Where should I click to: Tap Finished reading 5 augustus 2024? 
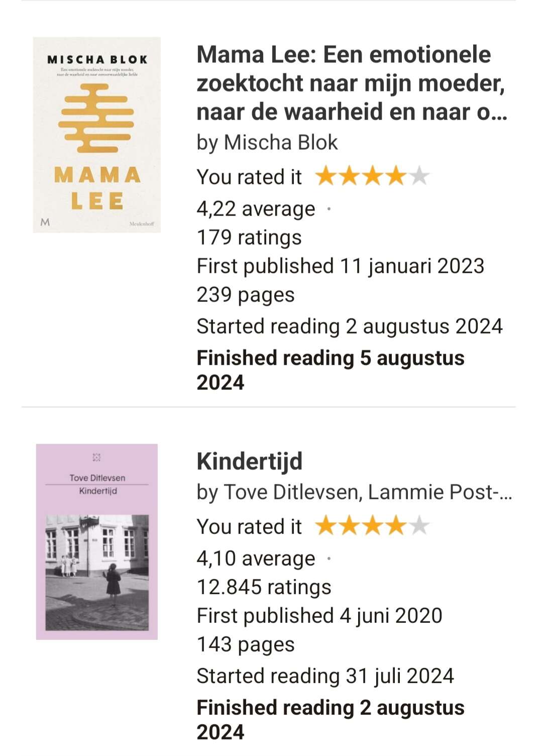[x=331, y=370]
